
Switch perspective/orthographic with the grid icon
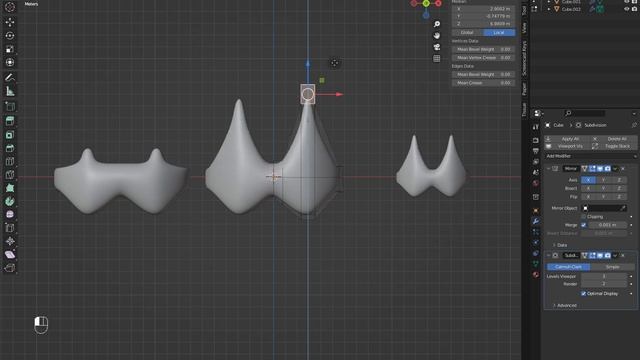437,58
